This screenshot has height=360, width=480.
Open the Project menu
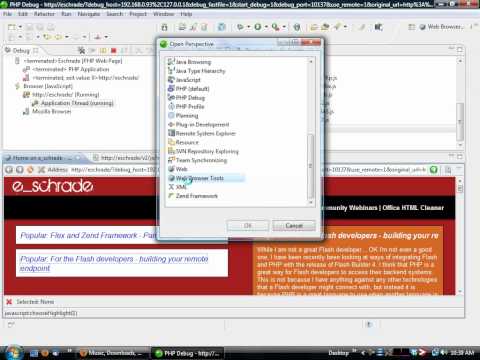click(138, 14)
